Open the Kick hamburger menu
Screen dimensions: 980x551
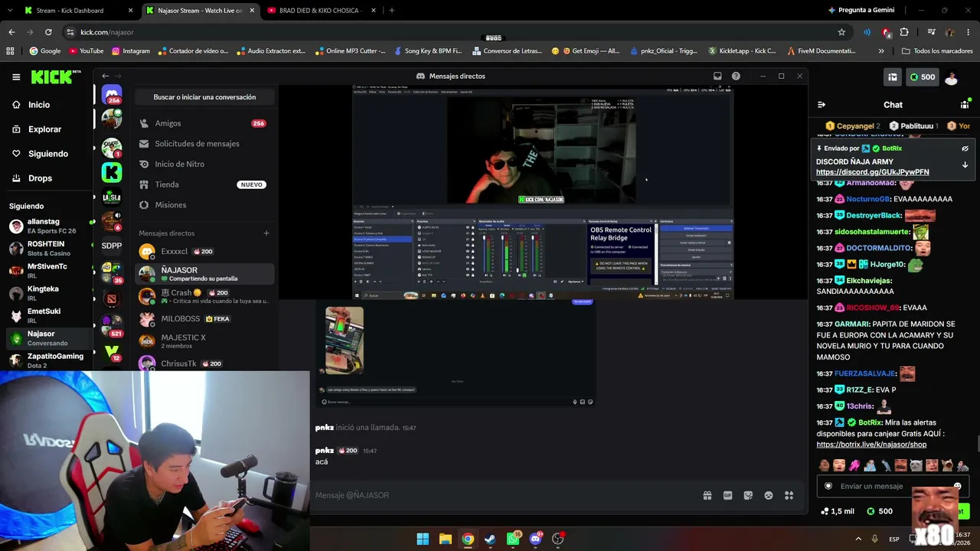tap(16, 77)
